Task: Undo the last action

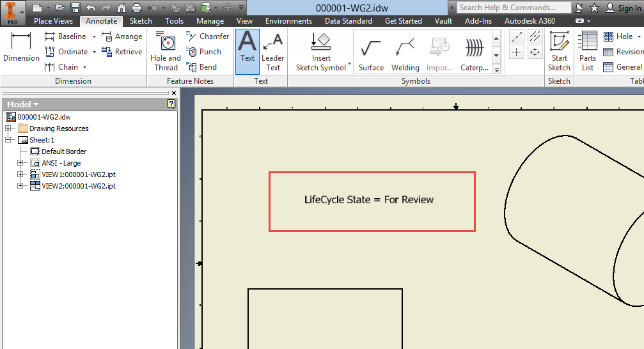Action: coord(91,8)
